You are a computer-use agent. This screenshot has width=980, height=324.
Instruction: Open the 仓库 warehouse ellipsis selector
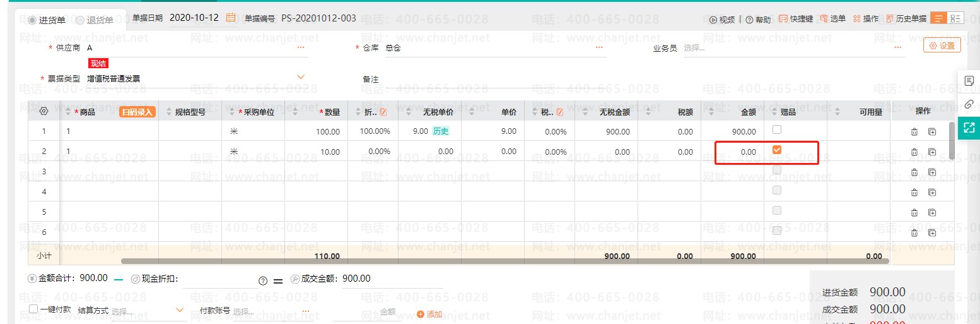click(x=599, y=47)
